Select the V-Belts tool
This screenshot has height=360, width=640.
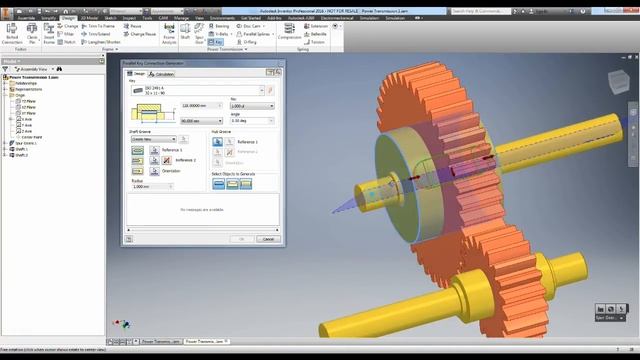point(219,34)
